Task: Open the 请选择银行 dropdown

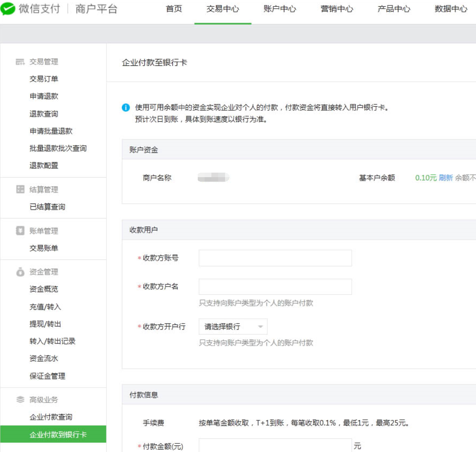Action: 233,327
